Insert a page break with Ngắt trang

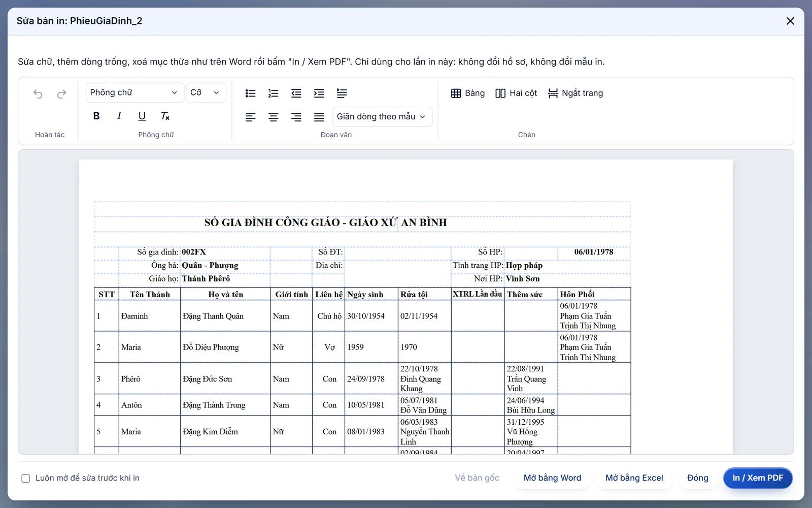point(576,93)
